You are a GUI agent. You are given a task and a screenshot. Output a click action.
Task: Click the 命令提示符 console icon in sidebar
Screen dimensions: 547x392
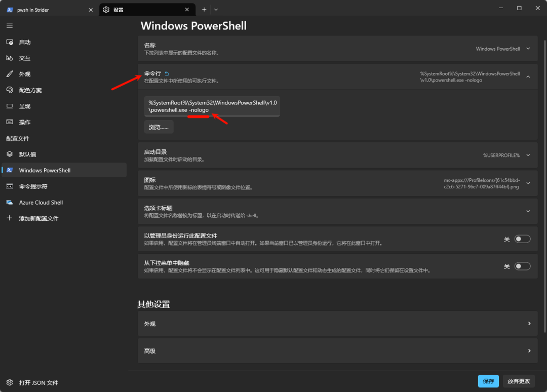(x=10, y=186)
